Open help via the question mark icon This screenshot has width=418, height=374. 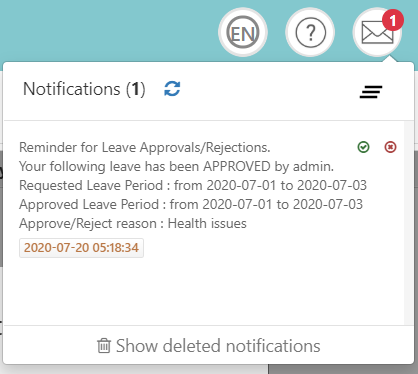tap(310, 32)
